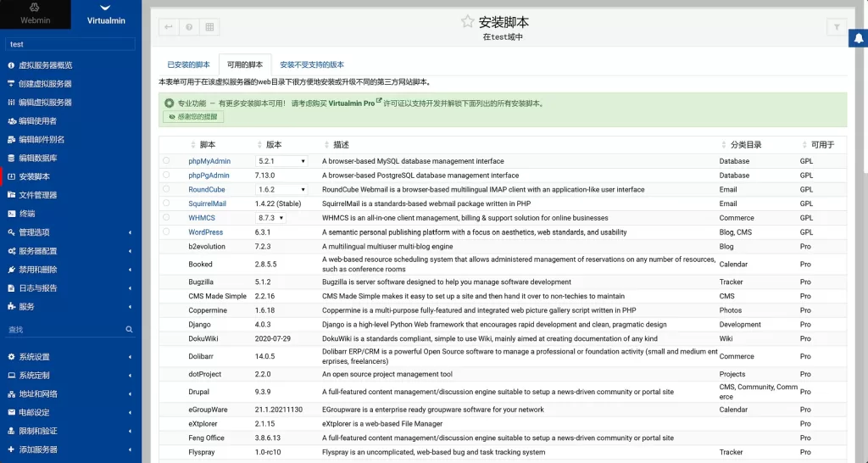Click the 编辑使用者 users icon
Viewport: 868px width, 463px height.
tap(11, 120)
